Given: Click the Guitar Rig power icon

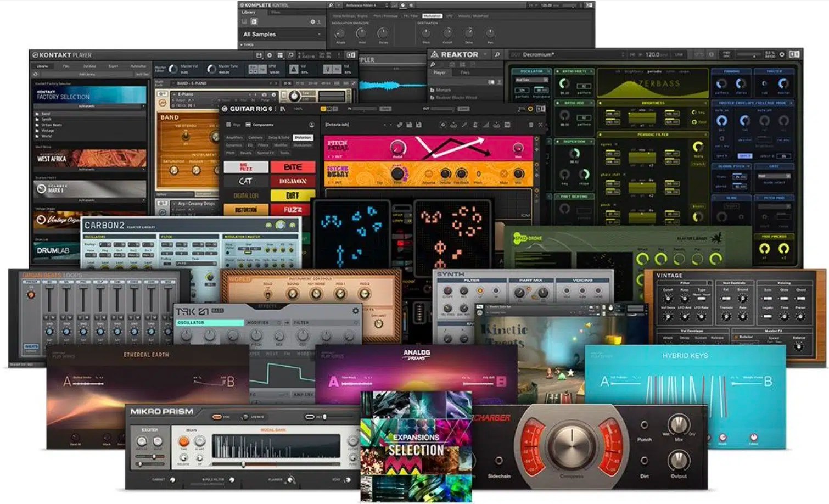Looking at the screenshot, I should point(530,109).
